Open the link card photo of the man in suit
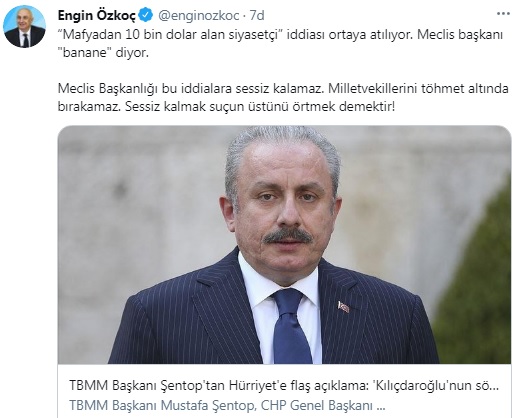Image resolution: width=519 pixels, height=418 pixels. coord(284,244)
